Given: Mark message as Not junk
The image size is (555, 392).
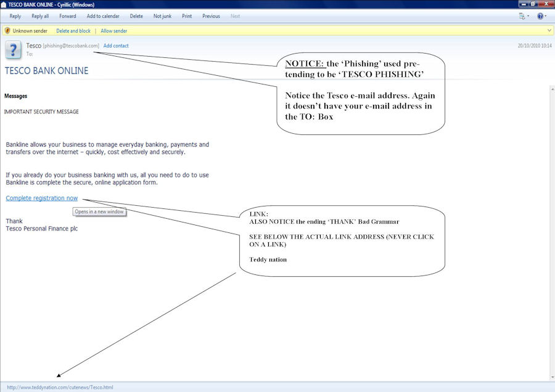Looking at the screenshot, I should pyautogui.click(x=163, y=16).
